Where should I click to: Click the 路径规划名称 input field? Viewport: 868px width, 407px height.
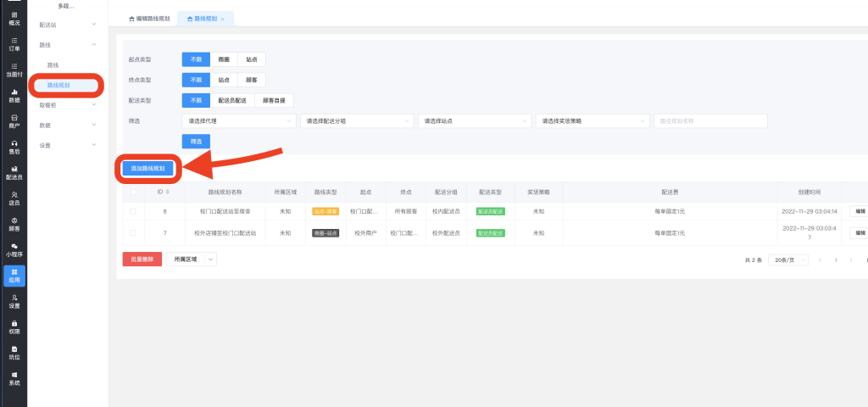point(709,121)
